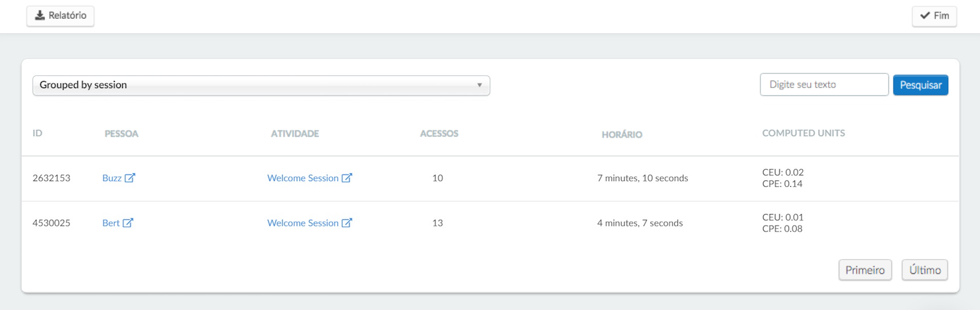This screenshot has height=310, width=980.
Task: Click the HORÁRIO column header
Action: click(x=622, y=134)
